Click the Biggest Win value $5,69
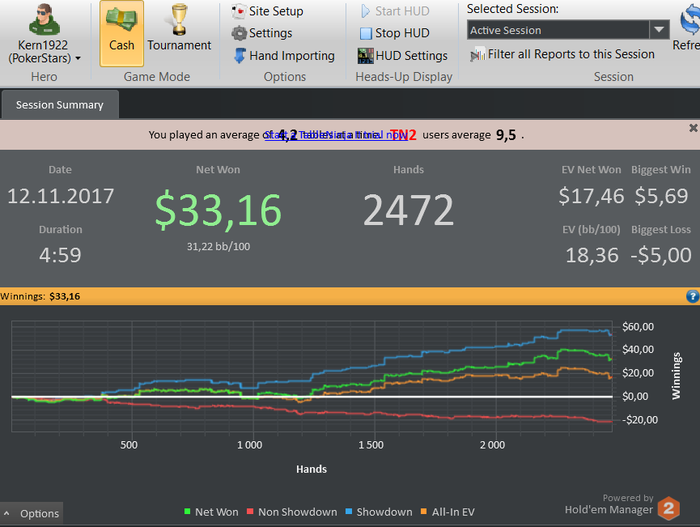The width and height of the screenshot is (700, 527). [x=661, y=196]
